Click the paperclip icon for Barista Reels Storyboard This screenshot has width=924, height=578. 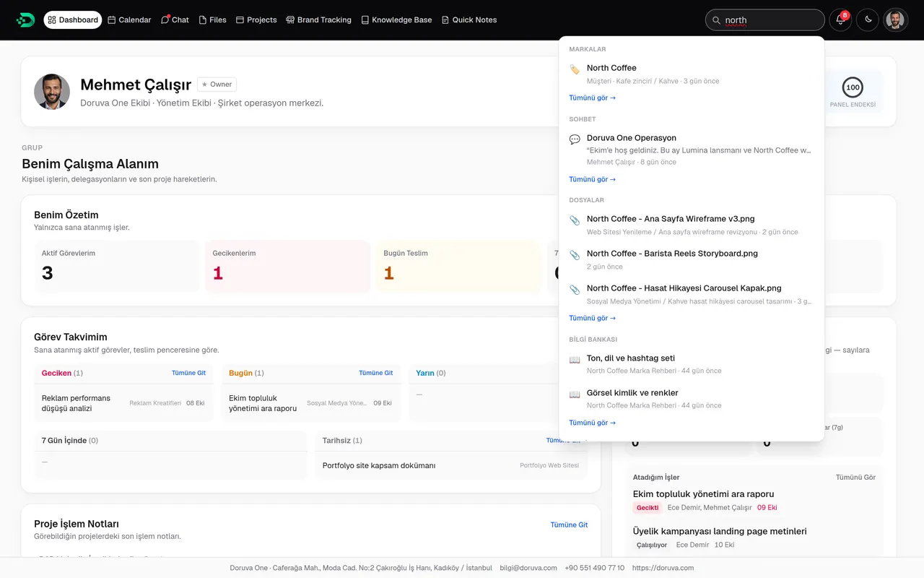click(x=575, y=255)
